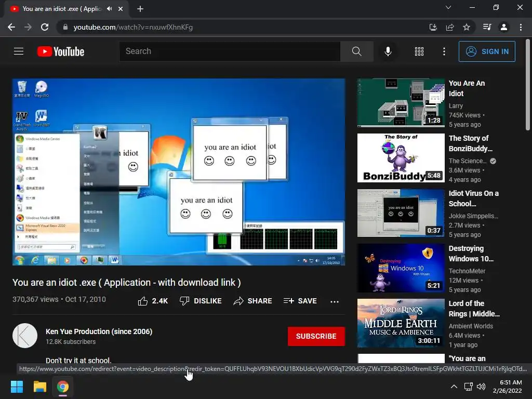Click 'Lord of the Rings | Middle...' title

tap(474, 309)
